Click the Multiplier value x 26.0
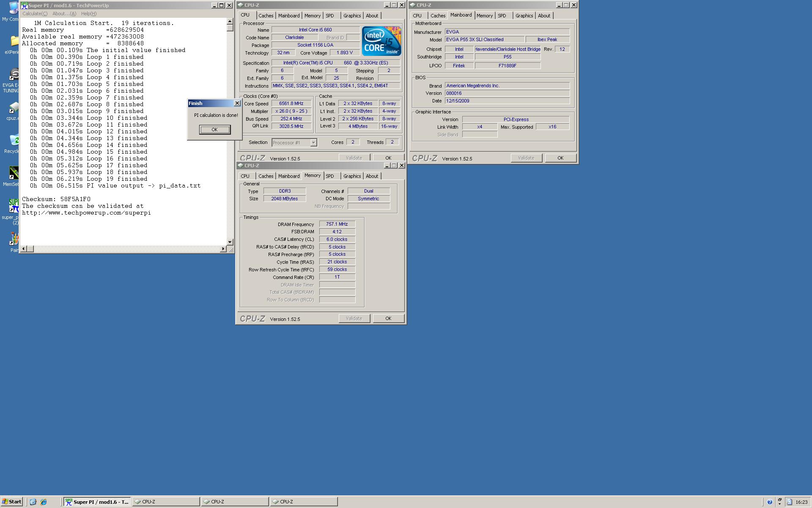 tap(291, 111)
